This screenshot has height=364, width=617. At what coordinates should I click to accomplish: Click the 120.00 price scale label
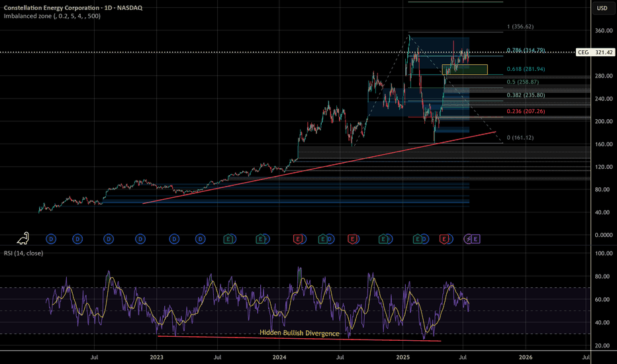point(604,167)
